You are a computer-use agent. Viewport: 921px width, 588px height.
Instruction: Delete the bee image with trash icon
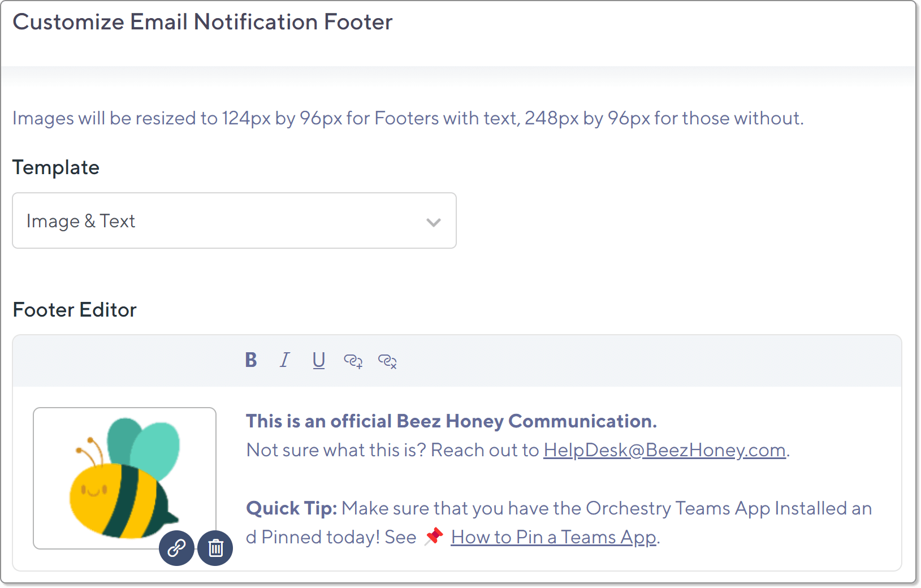[x=215, y=548]
